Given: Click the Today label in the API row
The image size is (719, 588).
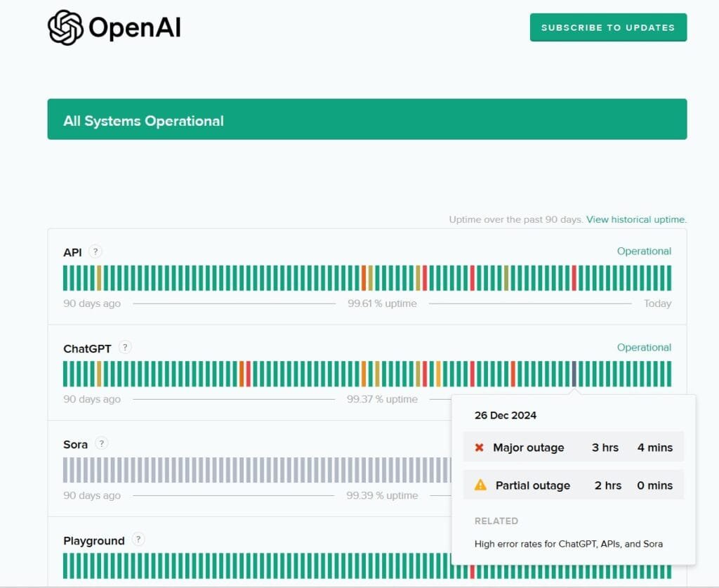Looking at the screenshot, I should pos(657,303).
